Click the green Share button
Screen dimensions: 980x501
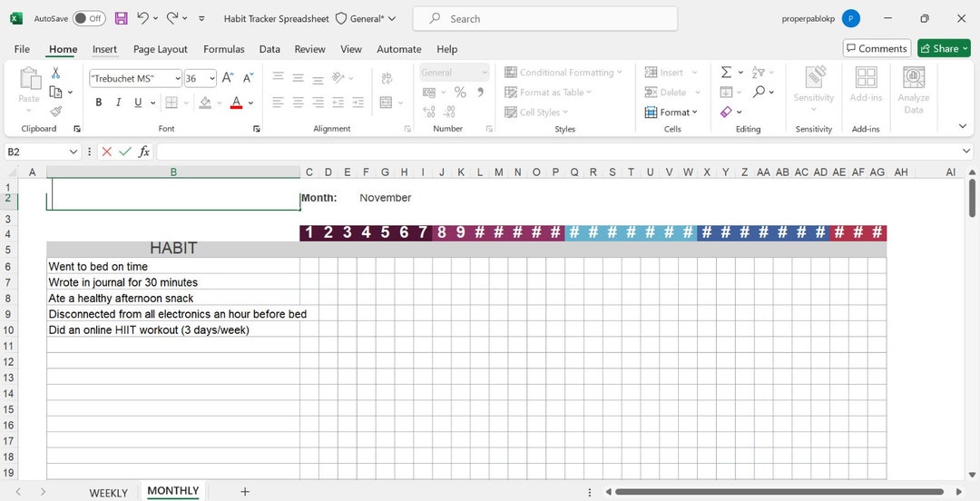pyautogui.click(x=944, y=48)
